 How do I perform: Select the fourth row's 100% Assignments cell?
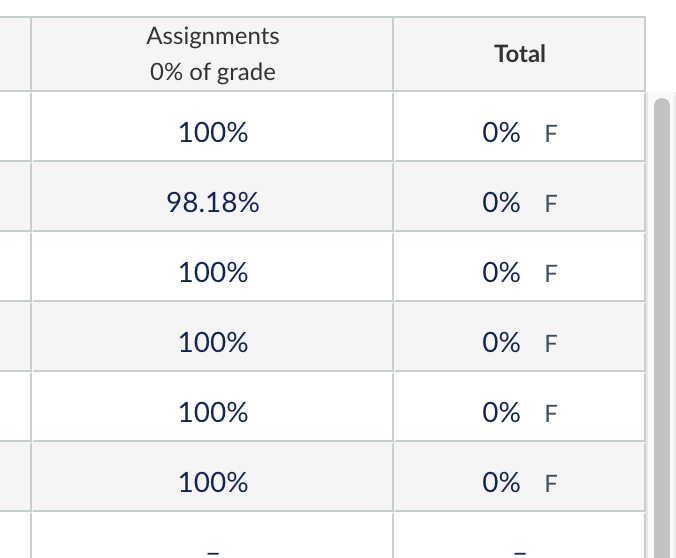point(213,343)
